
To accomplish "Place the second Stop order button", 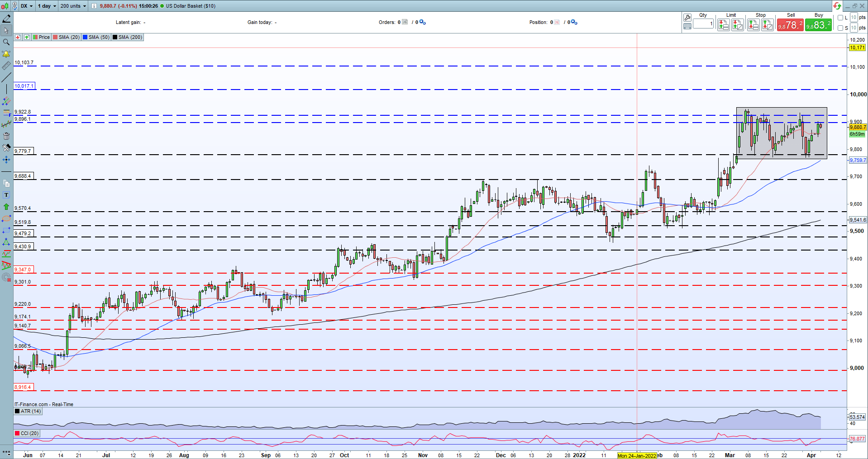I will click(x=768, y=25).
